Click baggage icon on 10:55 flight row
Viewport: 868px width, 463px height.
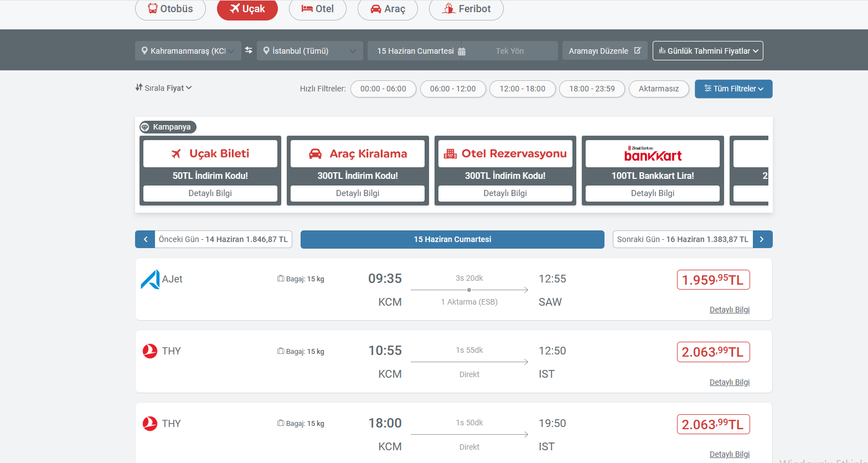click(281, 351)
